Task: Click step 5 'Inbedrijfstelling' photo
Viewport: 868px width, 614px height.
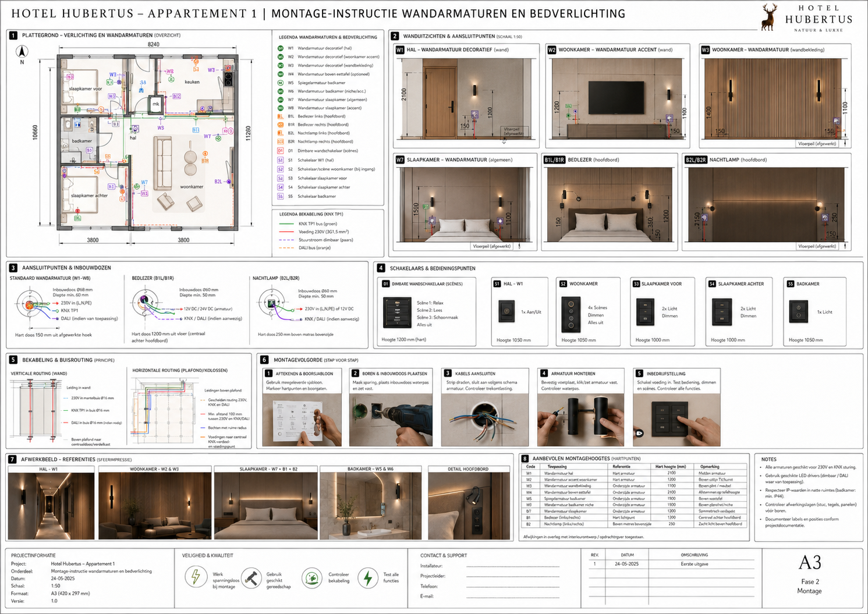Action: 676,420
